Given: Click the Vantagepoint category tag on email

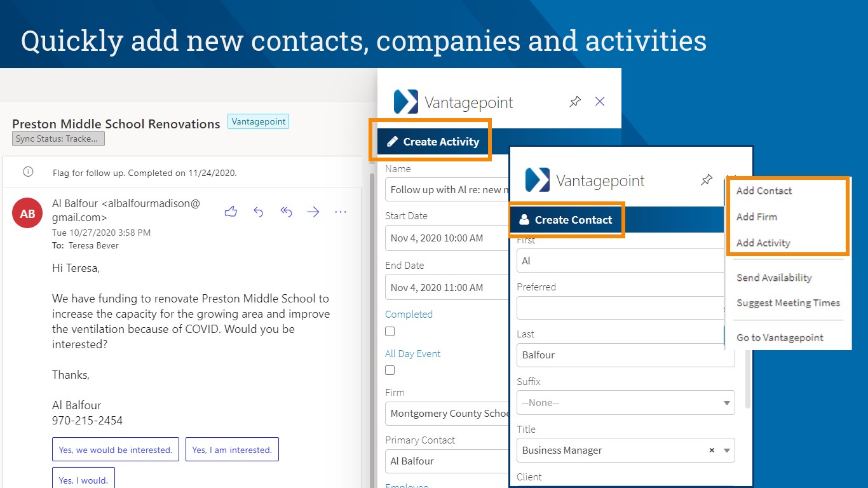Looking at the screenshot, I should tap(258, 121).
